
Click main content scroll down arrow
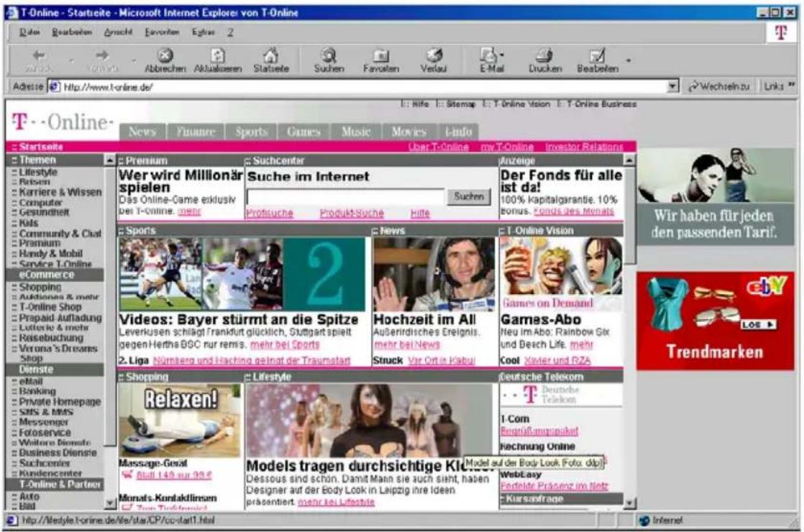pos(630,503)
